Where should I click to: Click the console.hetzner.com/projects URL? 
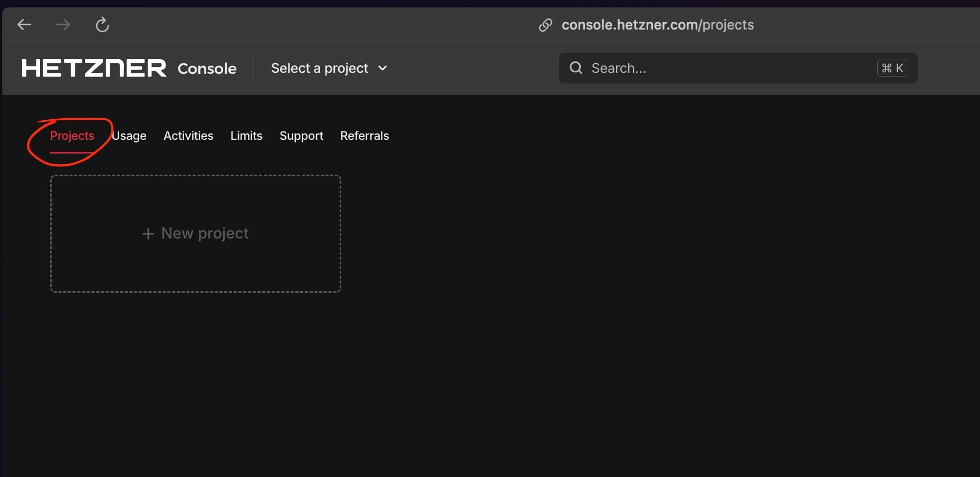(x=657, y=24)
